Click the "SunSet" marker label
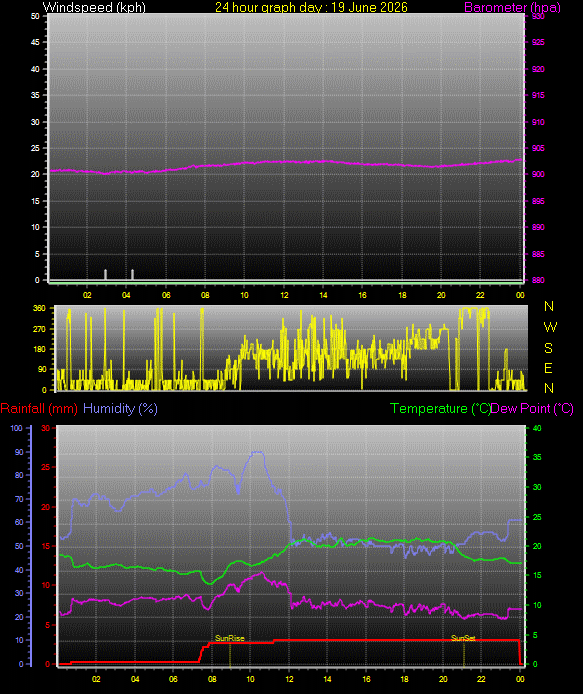This screenshot has height=694, width=583. click(463, 638)
